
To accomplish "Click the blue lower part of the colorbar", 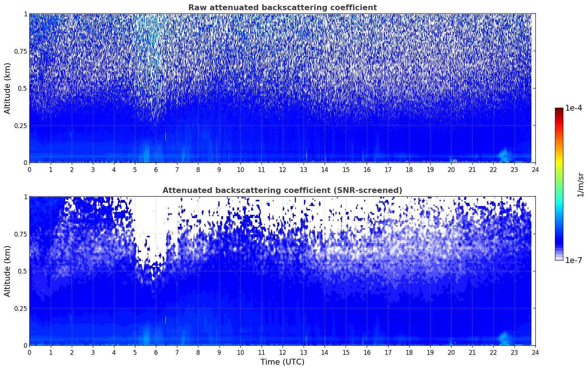I will [x=559, y=236].
